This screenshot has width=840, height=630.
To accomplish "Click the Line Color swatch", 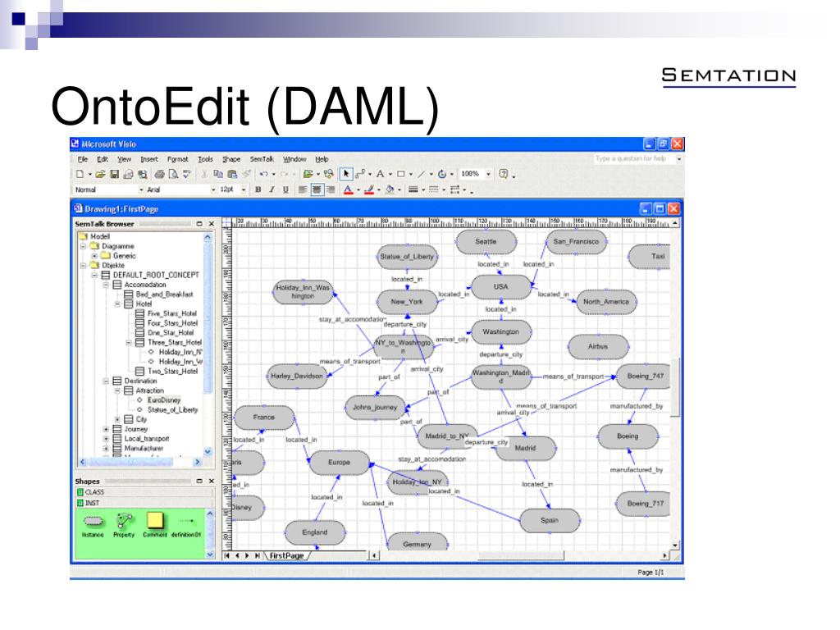I will (x=368, y=189).
